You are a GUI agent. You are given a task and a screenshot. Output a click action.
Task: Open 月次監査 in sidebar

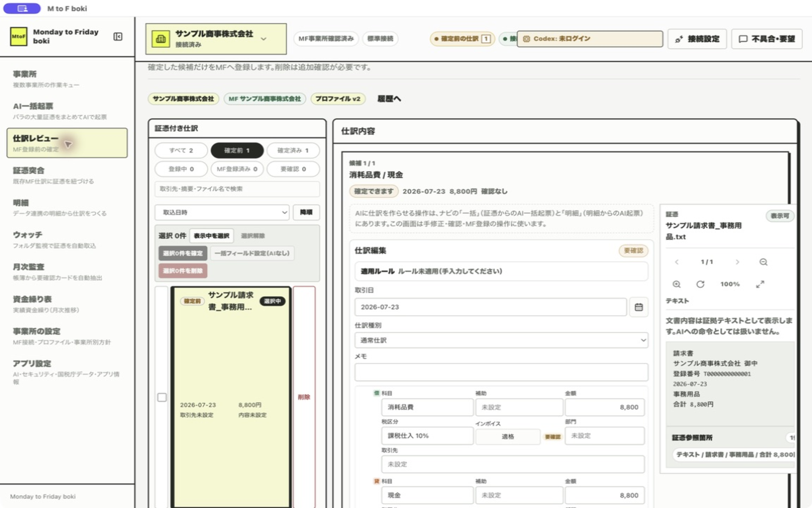(x=67, y=272)
